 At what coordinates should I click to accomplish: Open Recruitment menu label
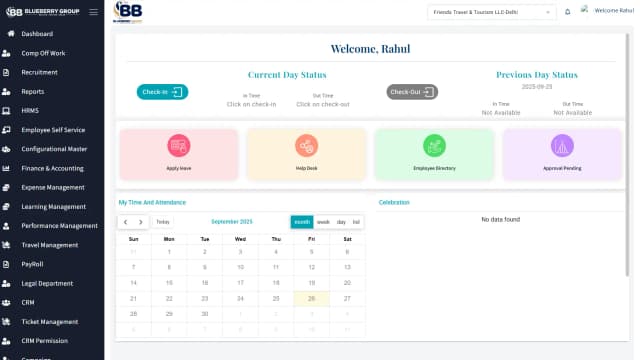[40, 72]
